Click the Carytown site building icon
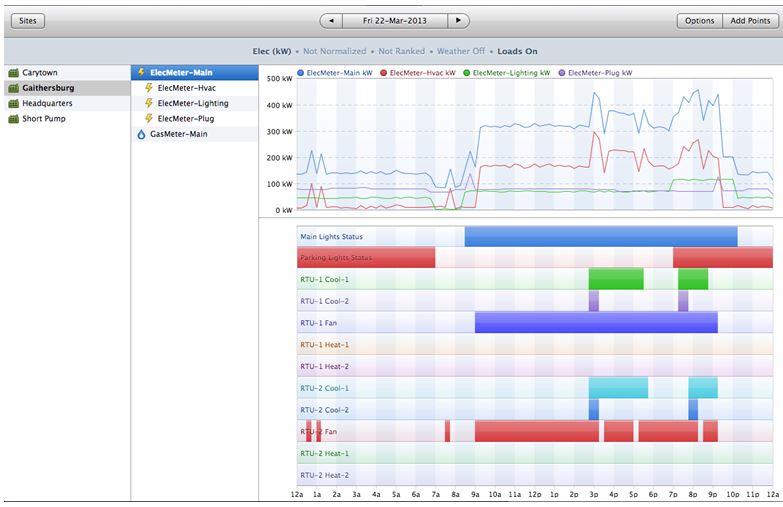Image resolution: width=783 pixels, height=507 pixels. (13, 73)
